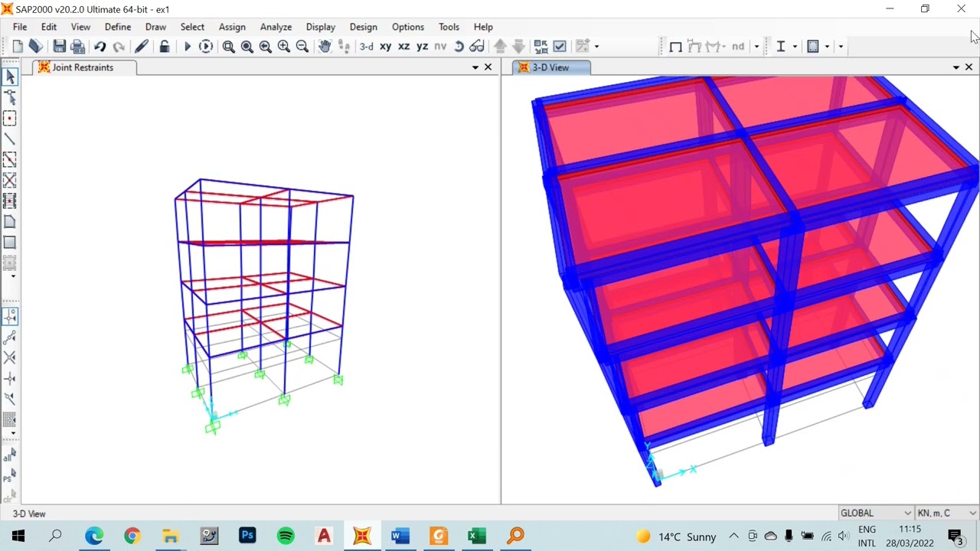Restore the previous zoom
The width and height of the screenshot is (980, 551).
[x=265, y=47]
